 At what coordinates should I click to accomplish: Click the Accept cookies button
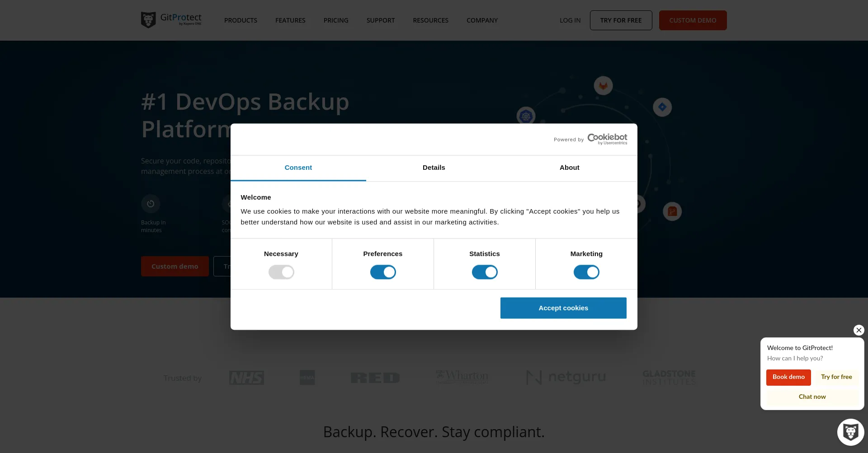[x=563, y=308]
